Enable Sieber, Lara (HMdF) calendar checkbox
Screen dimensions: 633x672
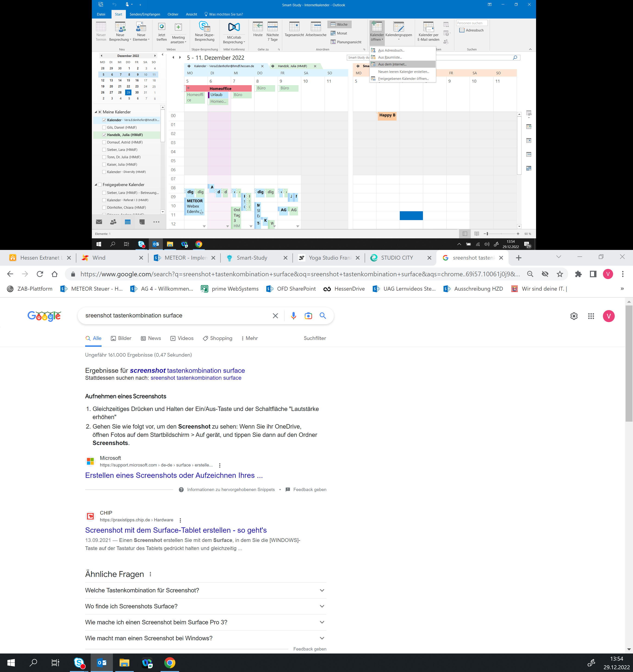[x=104, y=150]
